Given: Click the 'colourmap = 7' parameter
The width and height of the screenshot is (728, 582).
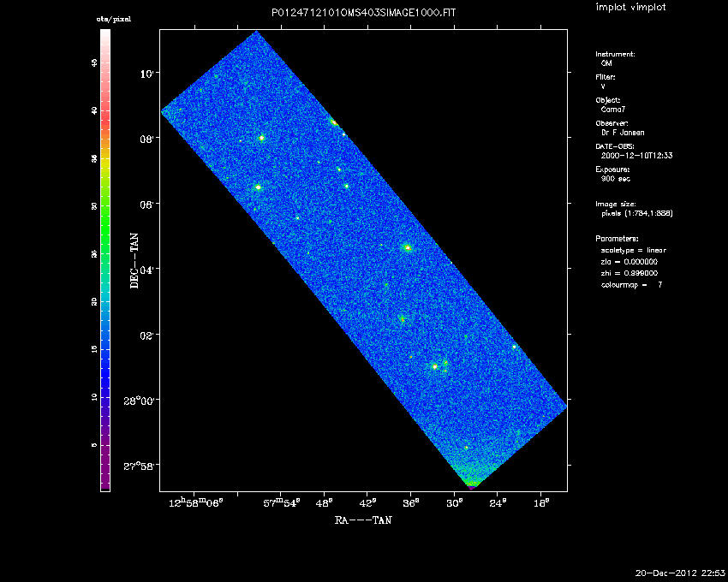Looking at the screenshot, I should (632, 283).
